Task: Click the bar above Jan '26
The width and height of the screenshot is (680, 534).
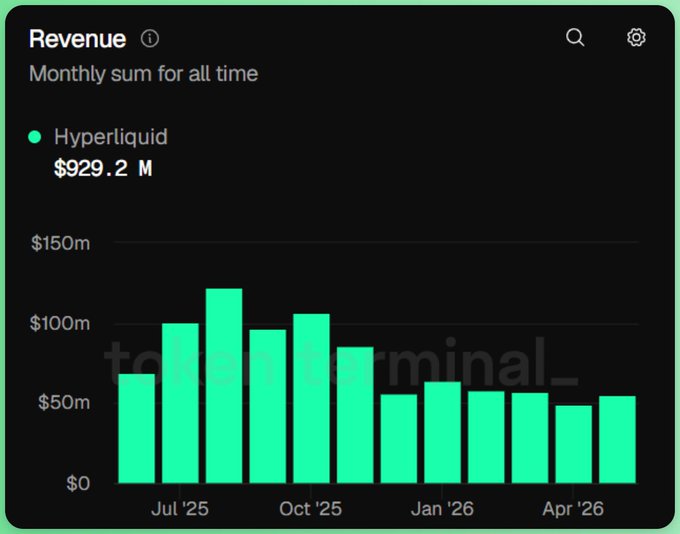Action: click(x=442, y=432)
